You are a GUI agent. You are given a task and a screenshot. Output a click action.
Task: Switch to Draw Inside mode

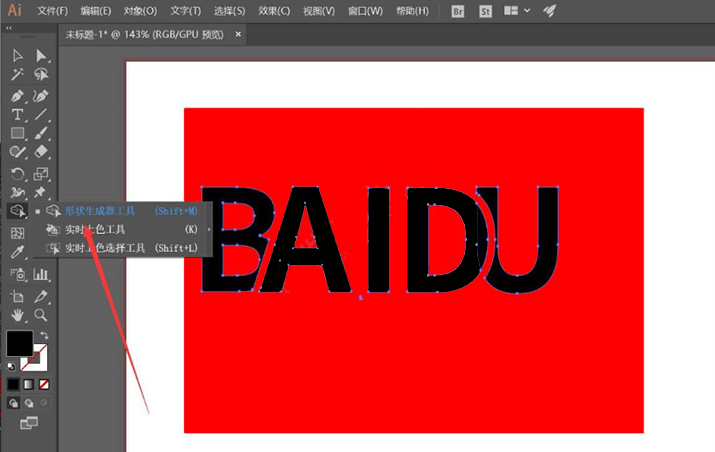pyautogui.click(x=44, y=403)
